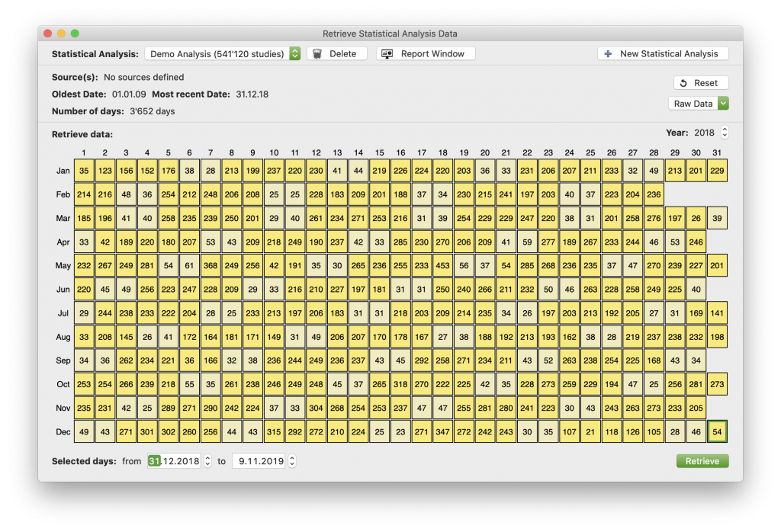Create a New Statistical Analysis
This screenshot has width=781, height=532.
tap(663, 54)
